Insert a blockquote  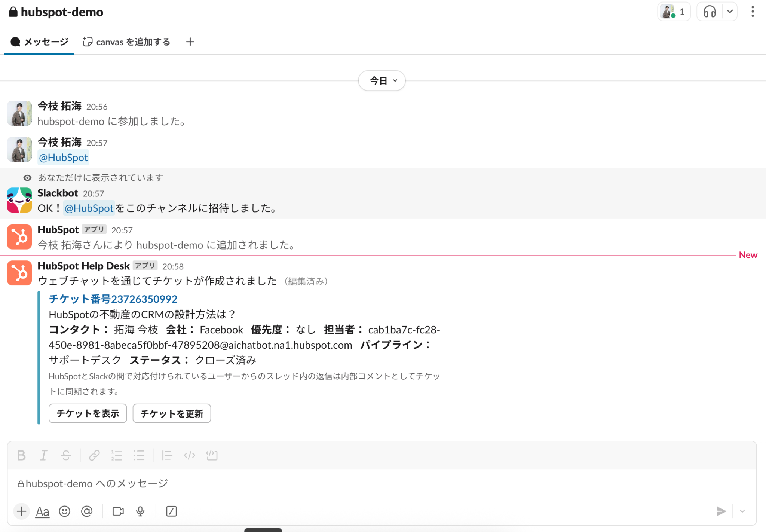167,455
